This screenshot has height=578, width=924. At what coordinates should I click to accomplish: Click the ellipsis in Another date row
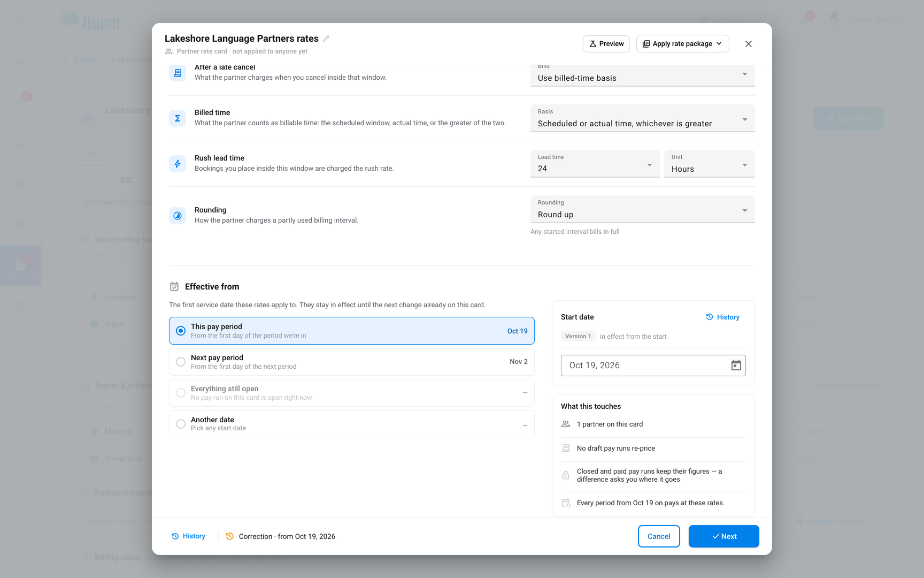(x=525, y=424)
